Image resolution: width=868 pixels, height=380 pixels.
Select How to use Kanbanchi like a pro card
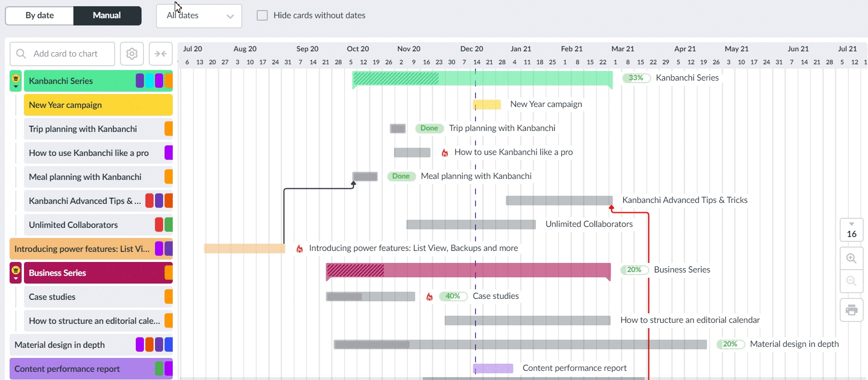tap(98, 153)
